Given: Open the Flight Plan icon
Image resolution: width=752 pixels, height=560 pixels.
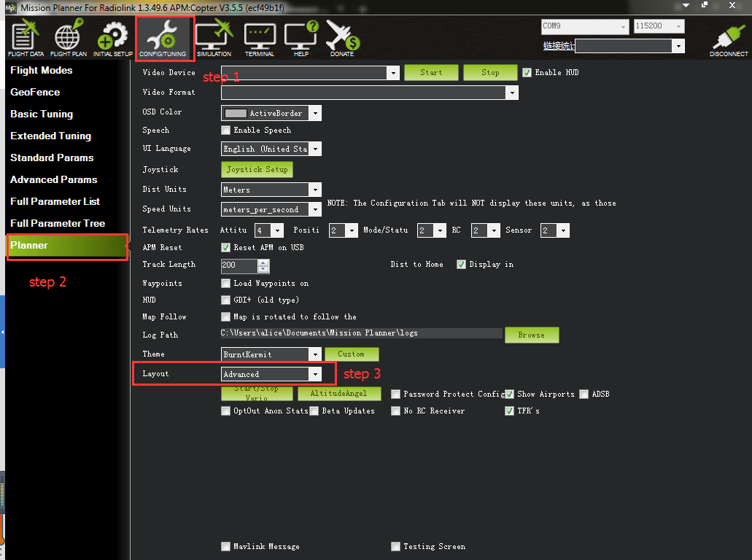Looking at the screenshot, I should (68, 38).
